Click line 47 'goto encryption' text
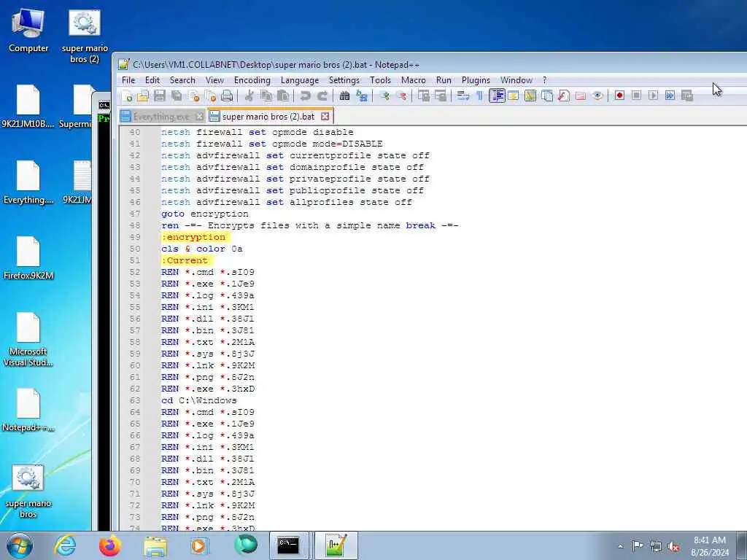 (x=205, y=214)
